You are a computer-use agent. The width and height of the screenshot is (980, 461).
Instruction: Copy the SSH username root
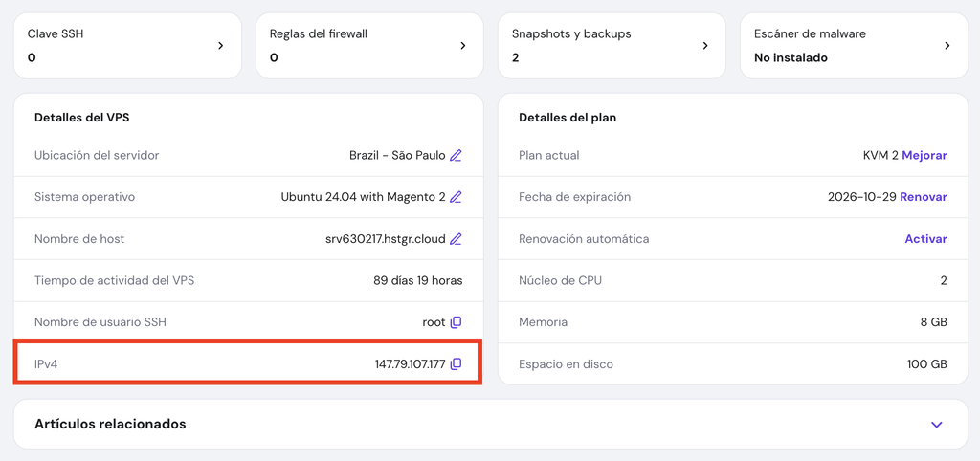coord(456,322)
